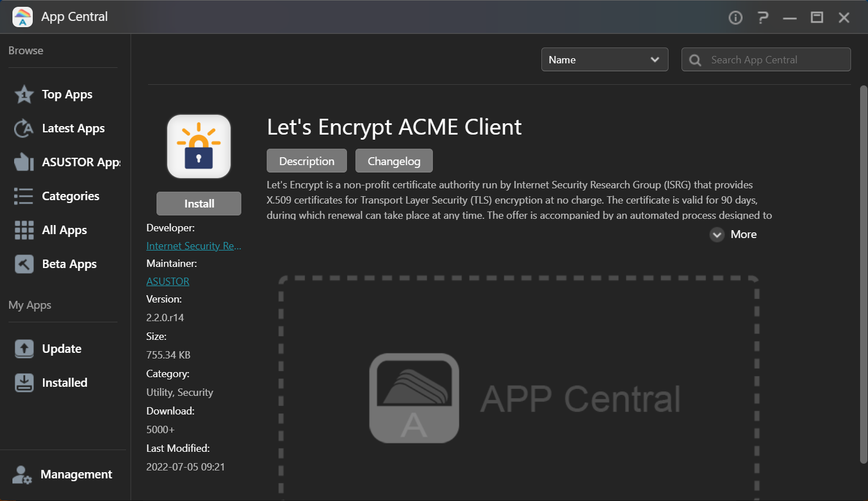Click the category text Utility, Security
The image size is (868, 501).
point(180,392)
